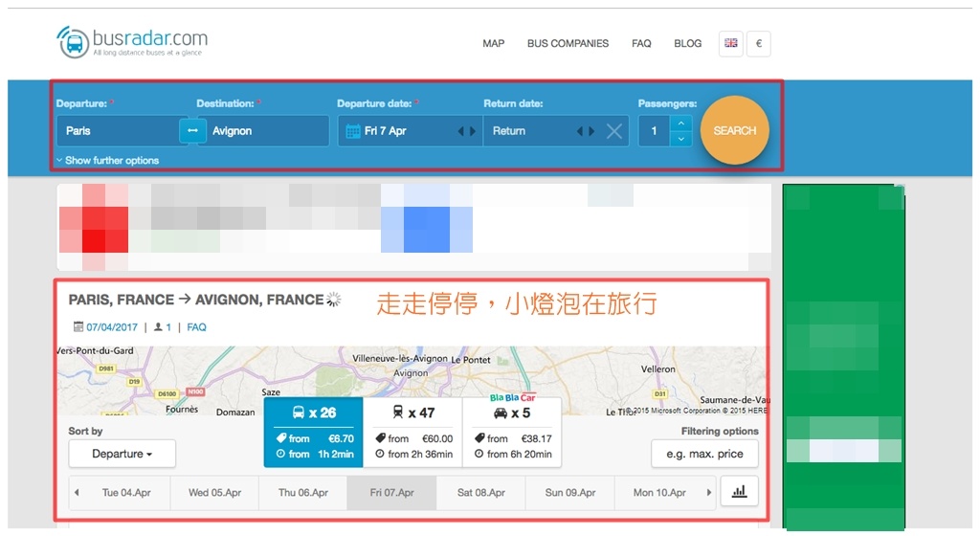
Task: Select the Fri 7 Apr departure date
Action: 385,130
